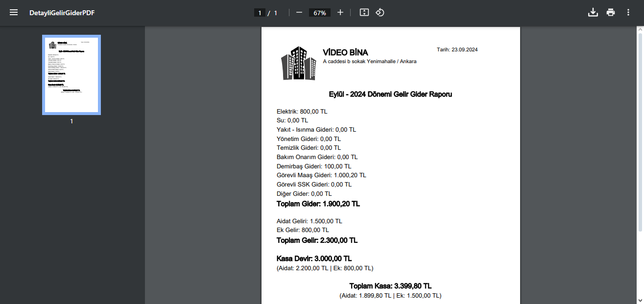The height and width of the screenshot is (304, 644).
Task: Click the zoom out minus button
Action: (299, 13)
